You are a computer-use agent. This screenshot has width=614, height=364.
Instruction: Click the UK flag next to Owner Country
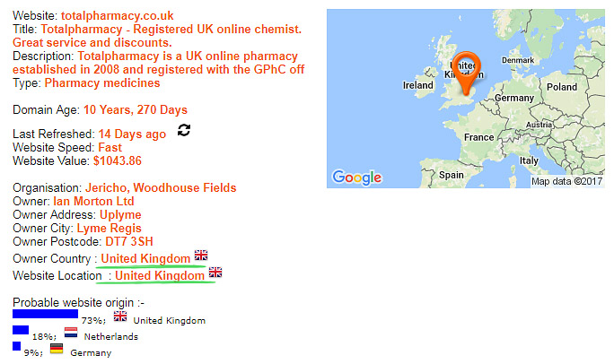point(201,255)
